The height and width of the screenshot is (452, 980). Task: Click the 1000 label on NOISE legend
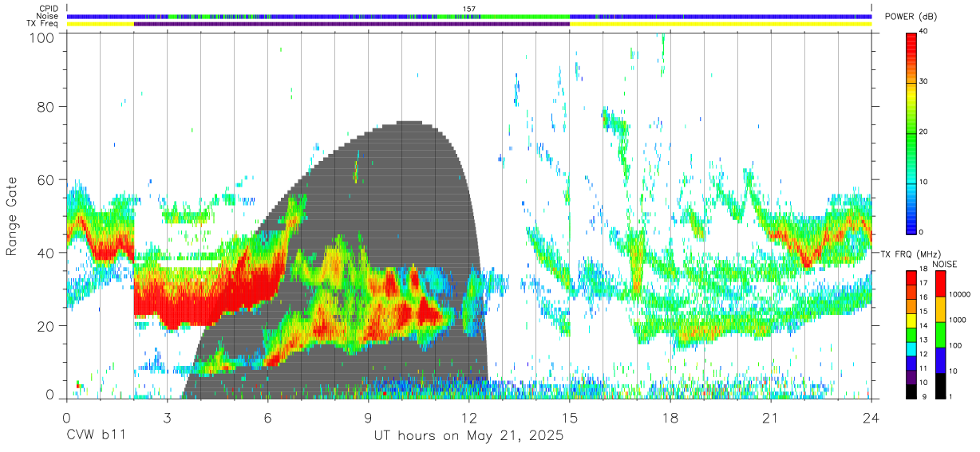[958, 320]
